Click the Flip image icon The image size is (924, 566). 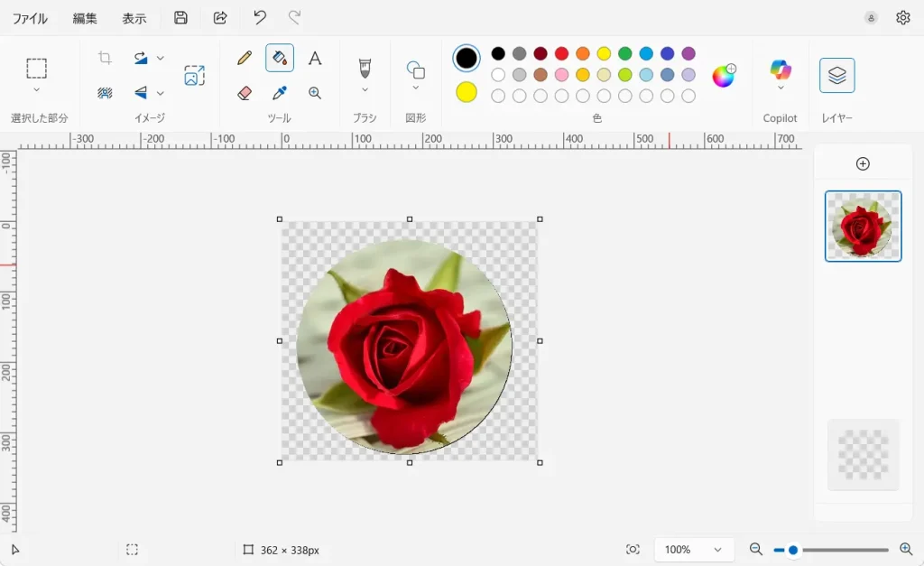[140, 93]
